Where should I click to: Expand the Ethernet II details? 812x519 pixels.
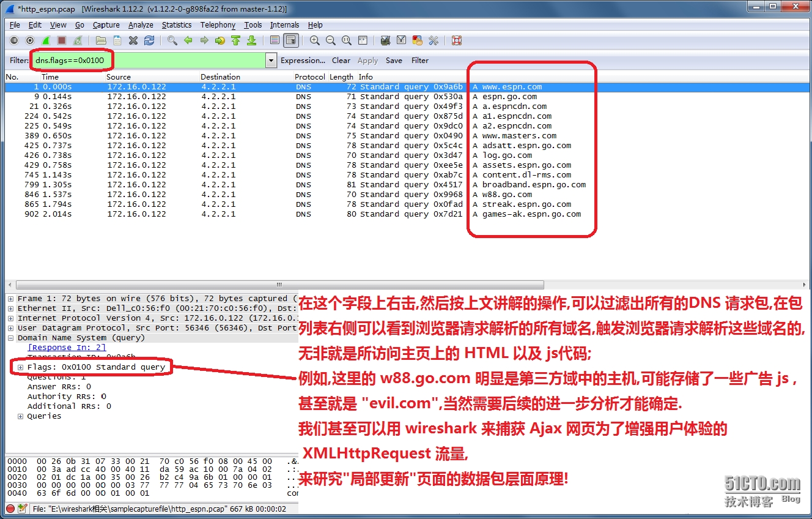pyautogui.click(x=11, y=308)
